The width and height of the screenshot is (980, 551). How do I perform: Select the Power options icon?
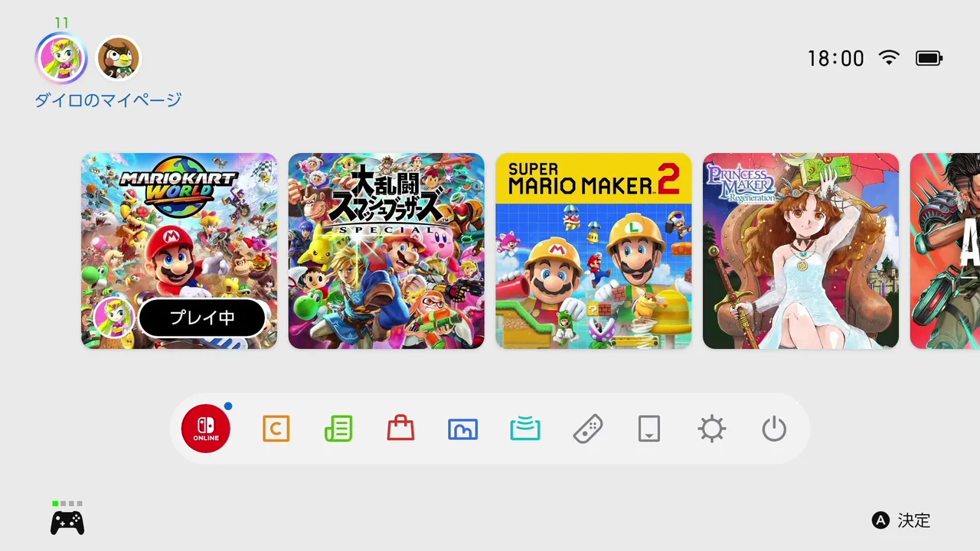[x=774, y=429]
